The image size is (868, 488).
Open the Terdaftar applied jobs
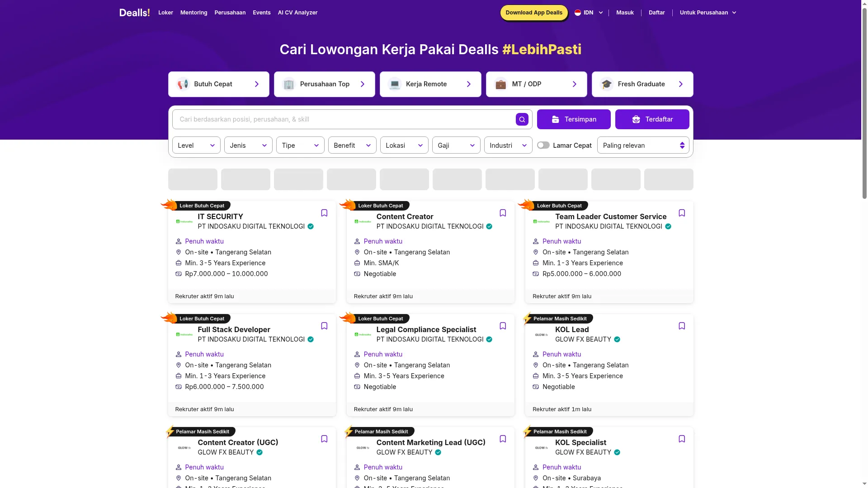pos(652,119)
